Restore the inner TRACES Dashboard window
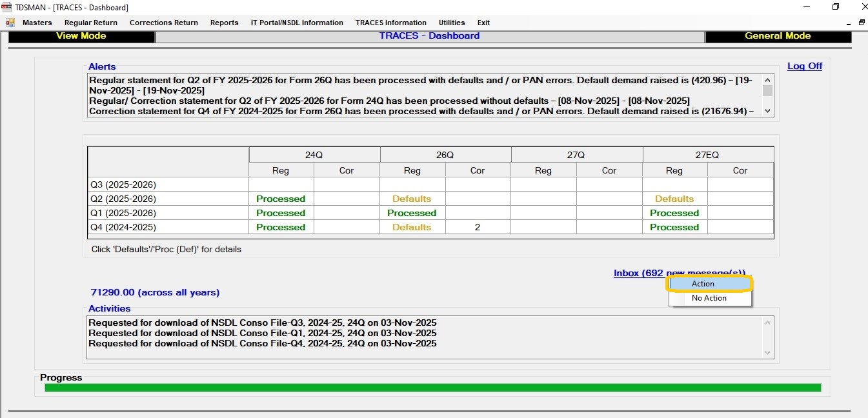The image size is (868, 418). [861, 23]
